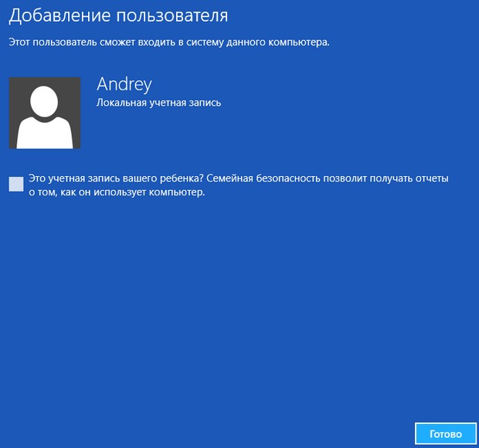
Task: Click the 'Это учетная запись вашего ребенка?' label
Action: 116,178
